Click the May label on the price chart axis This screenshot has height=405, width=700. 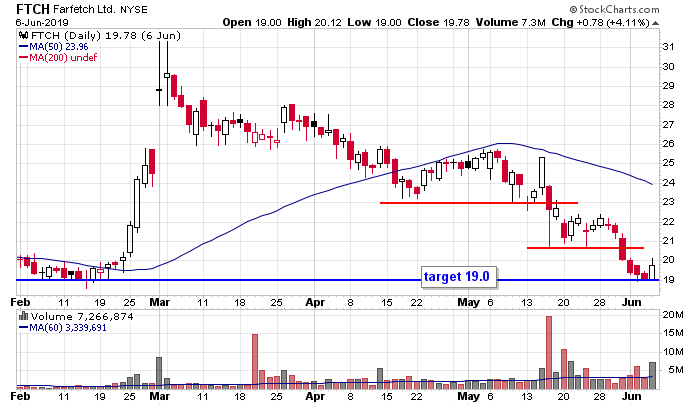click(x=468, y=302)
